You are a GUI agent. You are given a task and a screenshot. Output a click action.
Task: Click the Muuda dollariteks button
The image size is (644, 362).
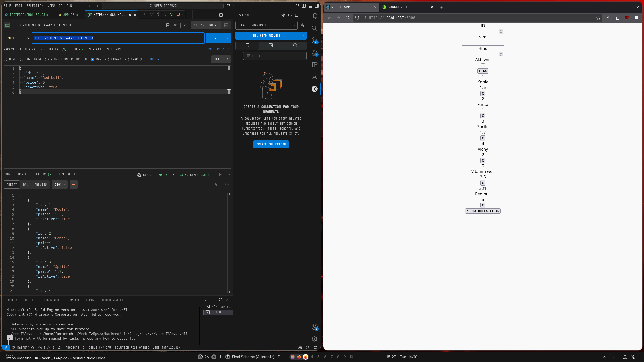(x=482, y=211)
